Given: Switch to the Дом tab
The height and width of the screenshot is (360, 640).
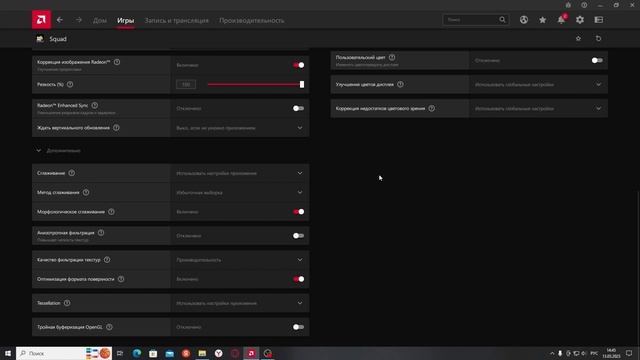Looking at the screenshot, I should coord(100,20).
